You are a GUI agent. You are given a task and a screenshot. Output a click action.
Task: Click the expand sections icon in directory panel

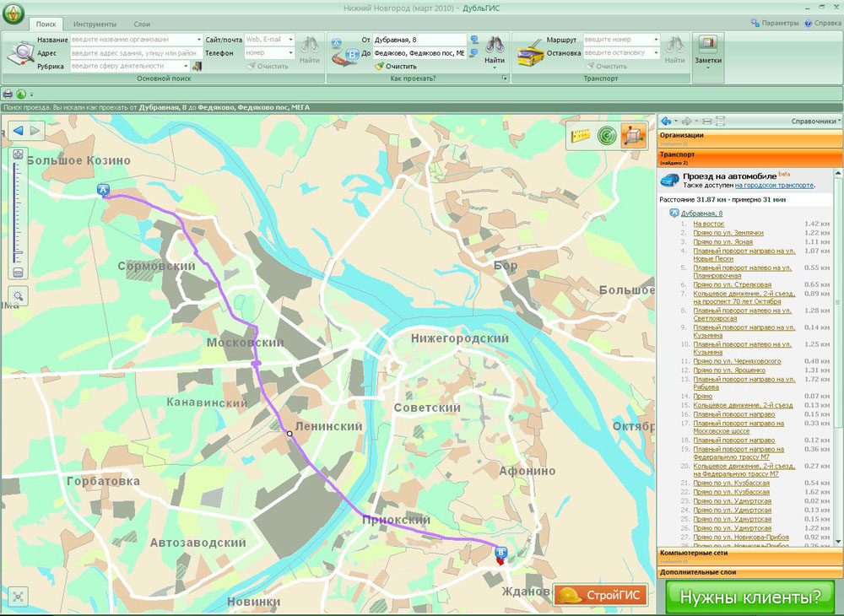pos(720,121)
